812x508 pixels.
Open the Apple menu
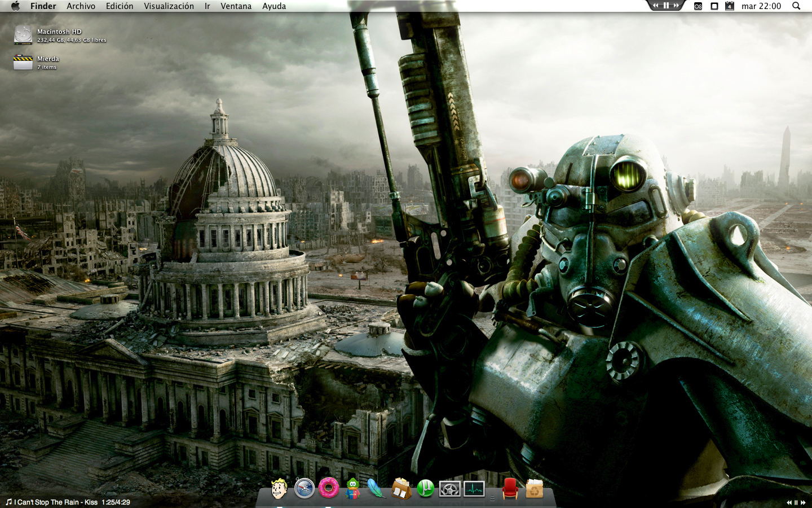pos(15,6)
